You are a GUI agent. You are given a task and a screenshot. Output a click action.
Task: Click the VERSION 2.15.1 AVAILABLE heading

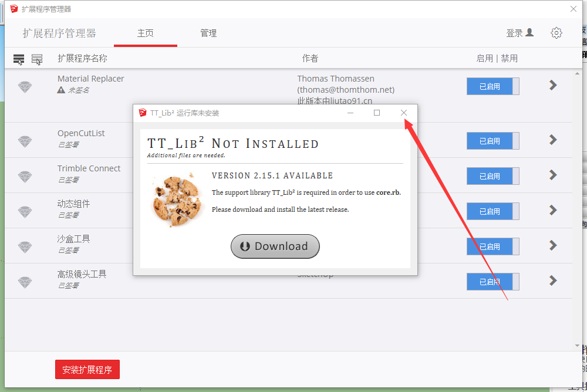click(272, 175)
